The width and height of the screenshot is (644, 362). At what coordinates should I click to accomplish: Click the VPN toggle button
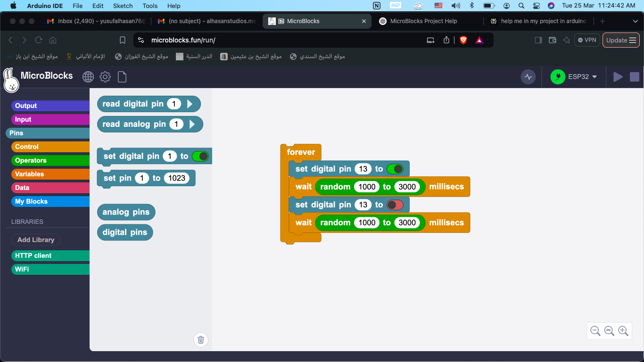(x=587, y=40)
